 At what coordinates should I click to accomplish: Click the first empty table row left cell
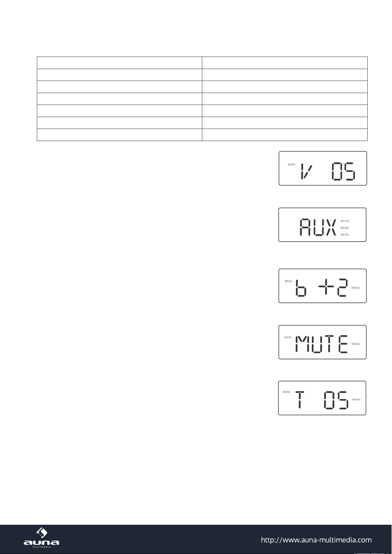coord(119,63)
